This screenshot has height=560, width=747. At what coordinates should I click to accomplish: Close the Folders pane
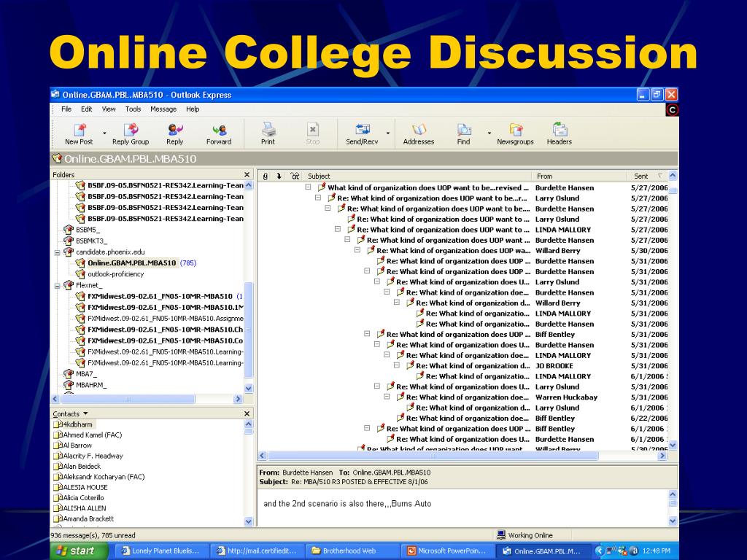pyautogui.click(x=247, y=175)
